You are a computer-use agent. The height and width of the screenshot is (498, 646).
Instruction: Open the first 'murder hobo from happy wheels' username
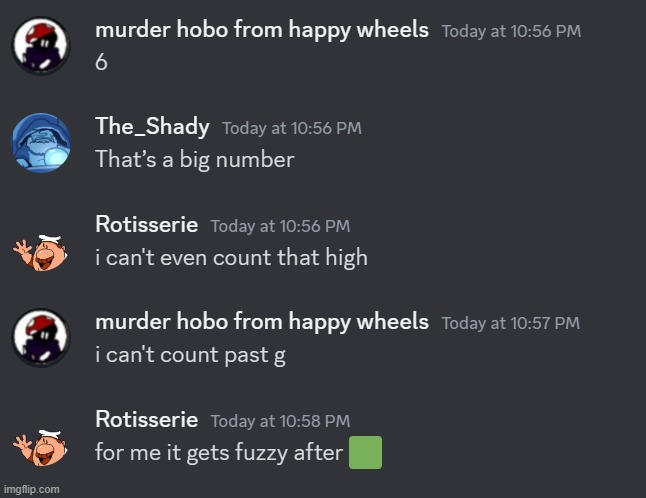[x=262, y=30]
